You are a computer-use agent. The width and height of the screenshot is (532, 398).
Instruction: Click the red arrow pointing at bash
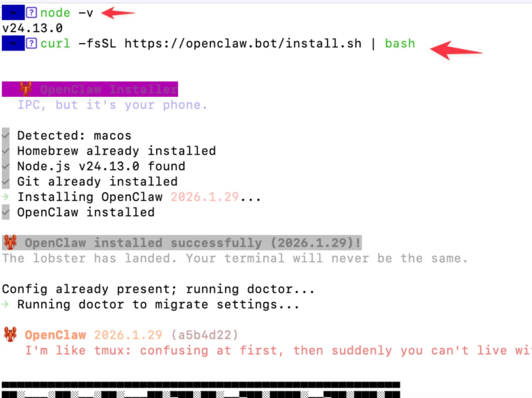coord(456,50)
